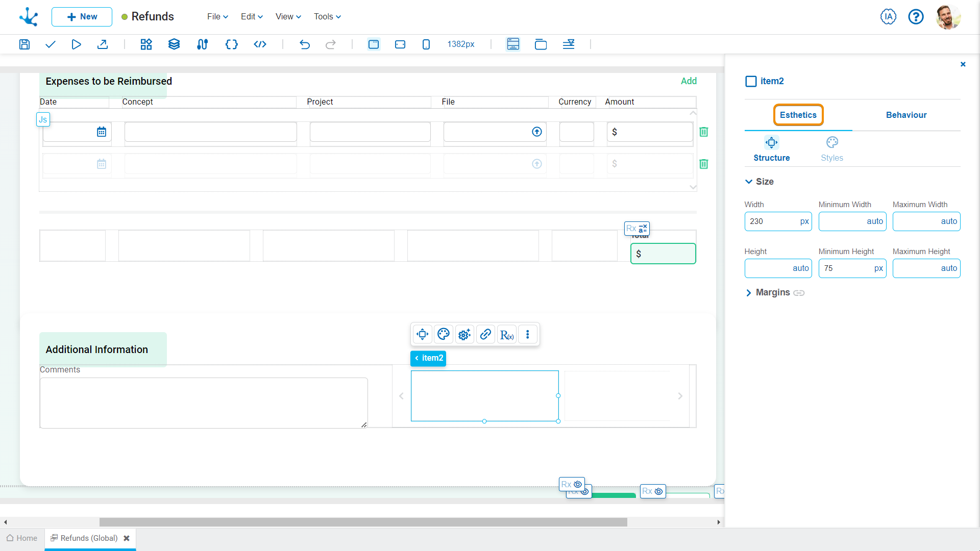Click the redo arrow icon
The width and height of the screenshot is (980, 551).
pyautogui.click(x=330, y=44)
